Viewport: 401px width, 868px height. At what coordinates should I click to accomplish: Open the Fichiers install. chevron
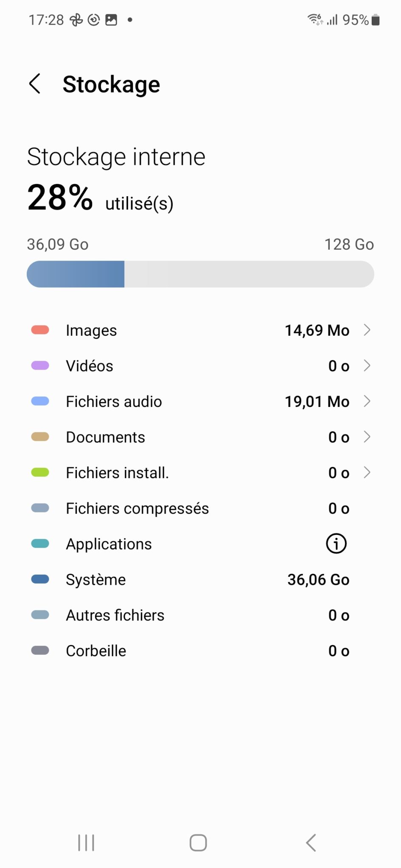tap(367, 472)
